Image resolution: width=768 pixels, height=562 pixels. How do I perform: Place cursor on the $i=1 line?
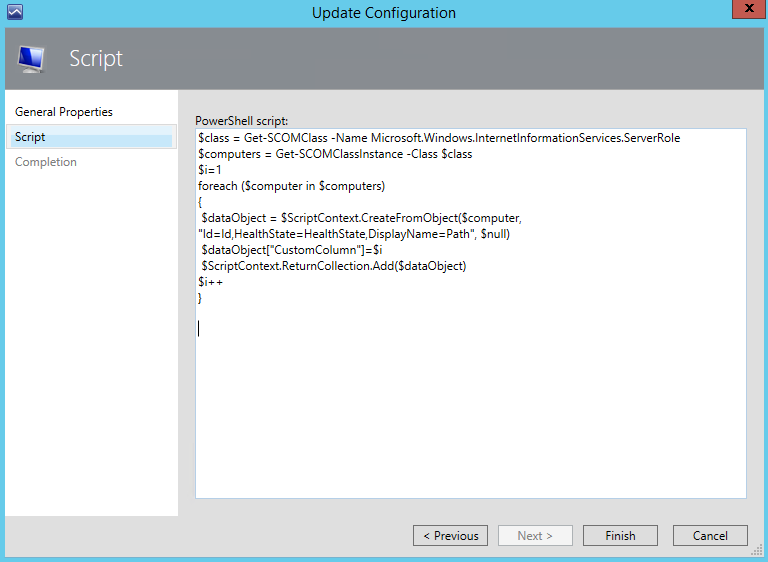[210, 170]
